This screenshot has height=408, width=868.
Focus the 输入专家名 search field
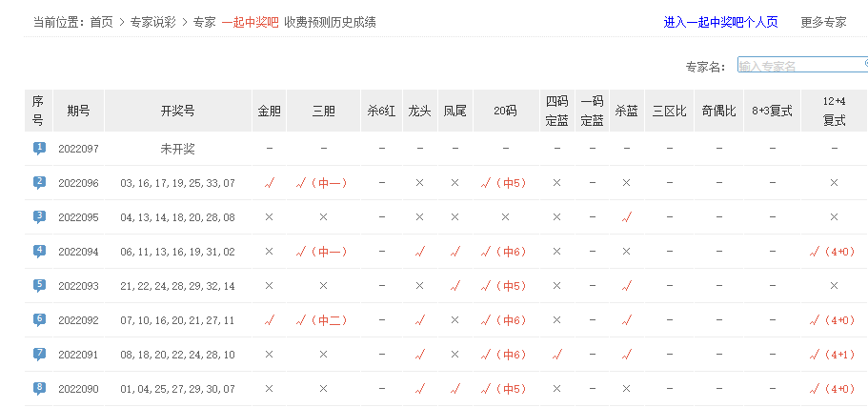[x=800, y=66]
